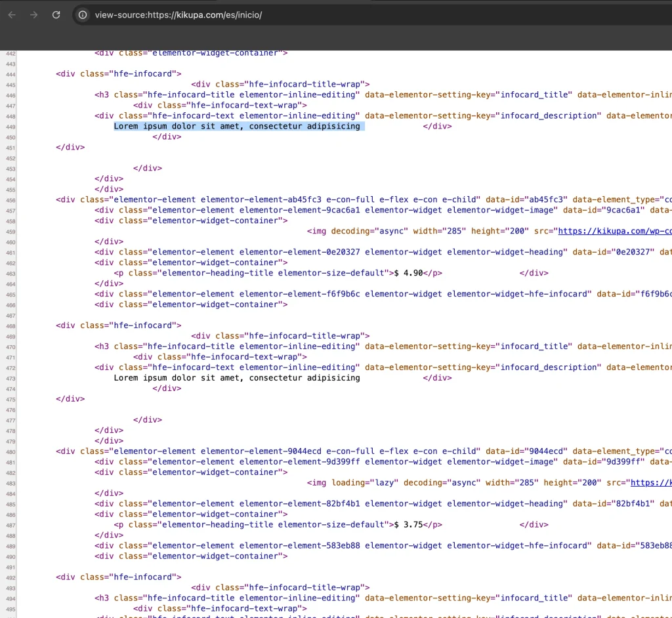Click the closing </div> tag on line 475
The height and width of the screenshot is (618, 672).
click(70, 399)
